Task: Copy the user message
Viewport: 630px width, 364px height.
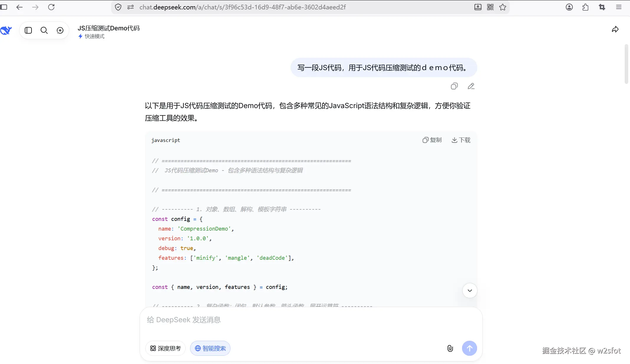Action: coord(454,86)
